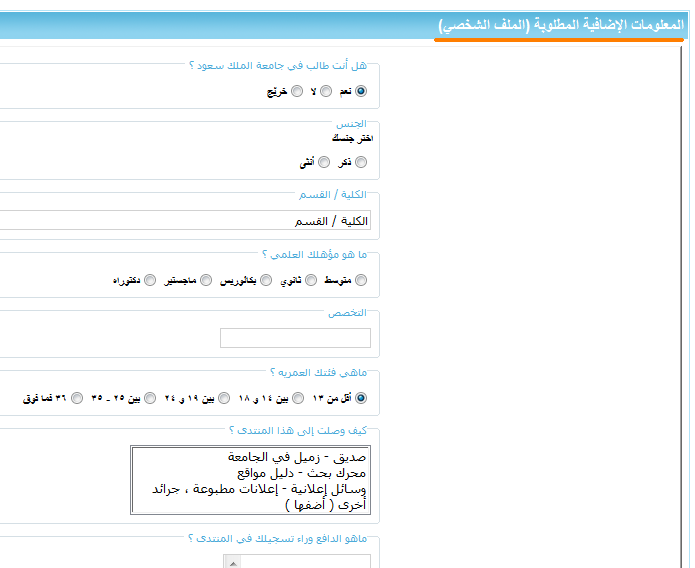Pick 'ماجستير' as academic qualification

coord(206,281)
